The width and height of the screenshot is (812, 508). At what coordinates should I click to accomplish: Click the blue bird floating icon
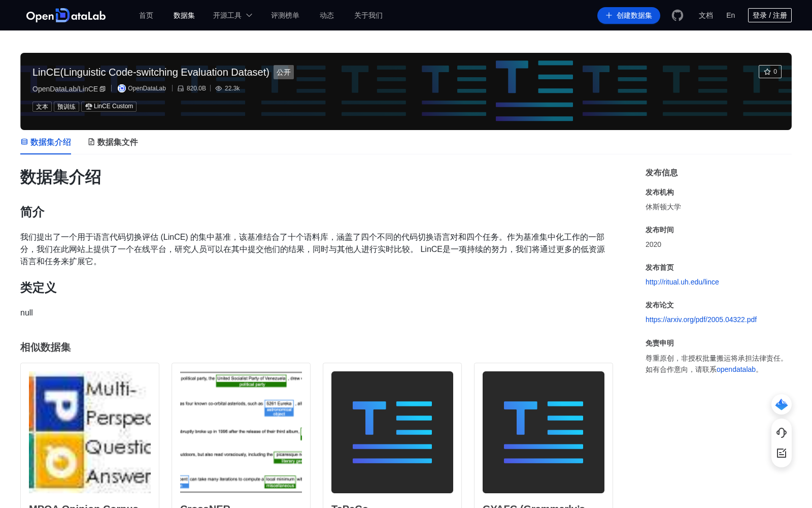(782, 404)
